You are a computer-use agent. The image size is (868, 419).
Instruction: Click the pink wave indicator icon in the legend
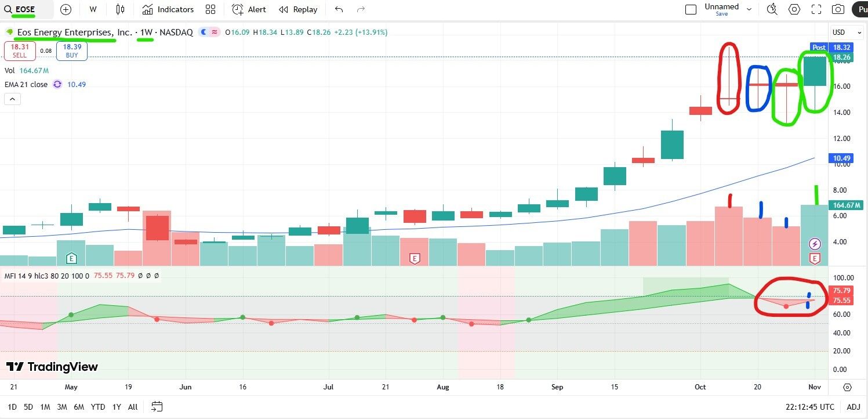click(x=215, y=32)
